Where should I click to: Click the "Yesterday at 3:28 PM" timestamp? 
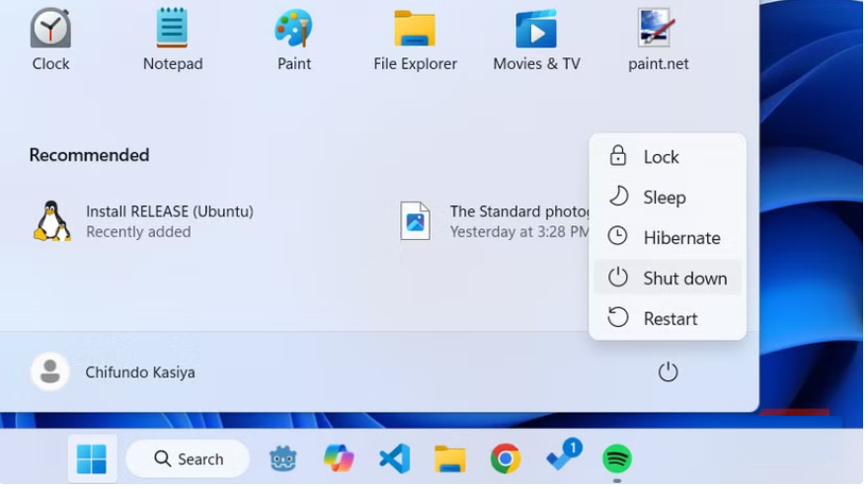519,232
